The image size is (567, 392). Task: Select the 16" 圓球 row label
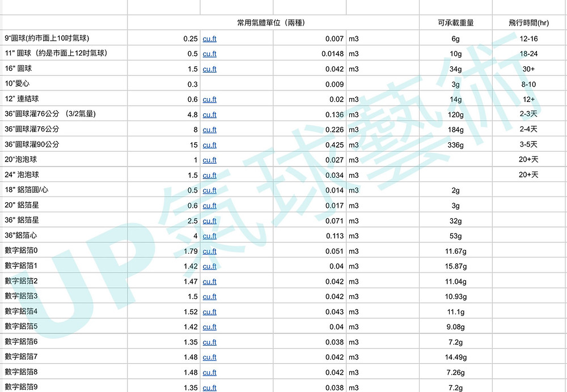point(64,68)
